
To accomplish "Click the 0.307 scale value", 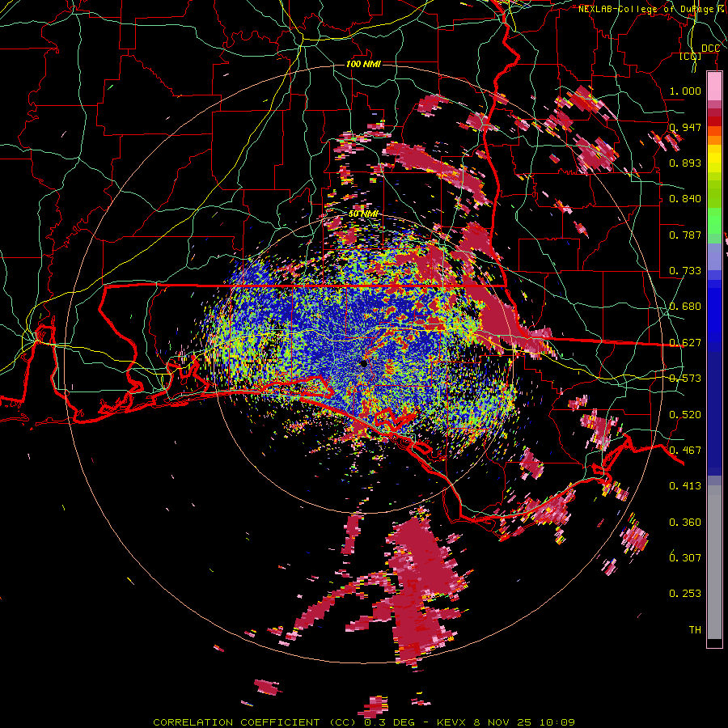I will click(685, 557).
